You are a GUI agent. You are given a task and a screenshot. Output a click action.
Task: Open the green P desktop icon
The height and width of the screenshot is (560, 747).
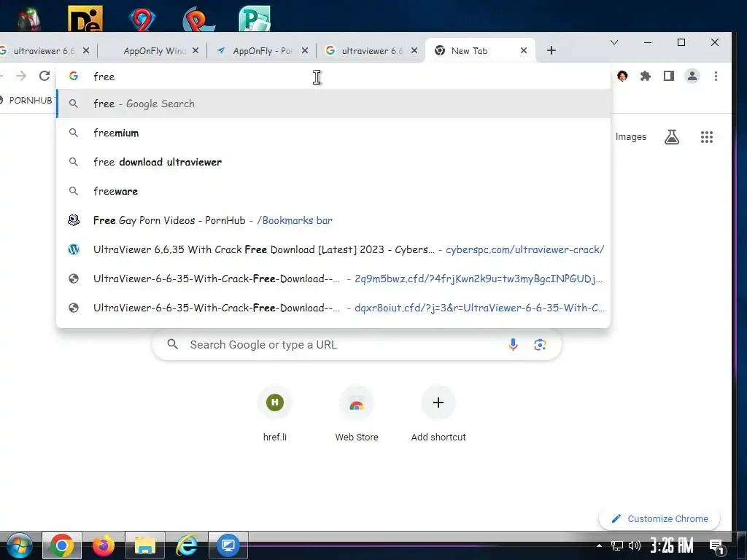255,19
